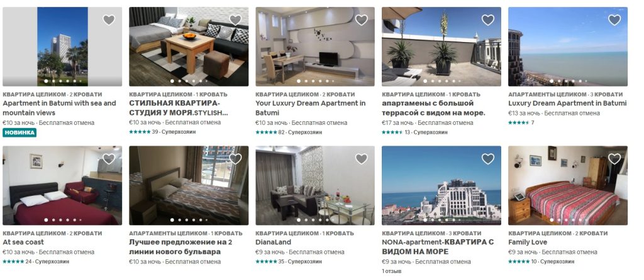Save the Batumi sea and mountain views apartment with its heart

(x=109, y=19)
